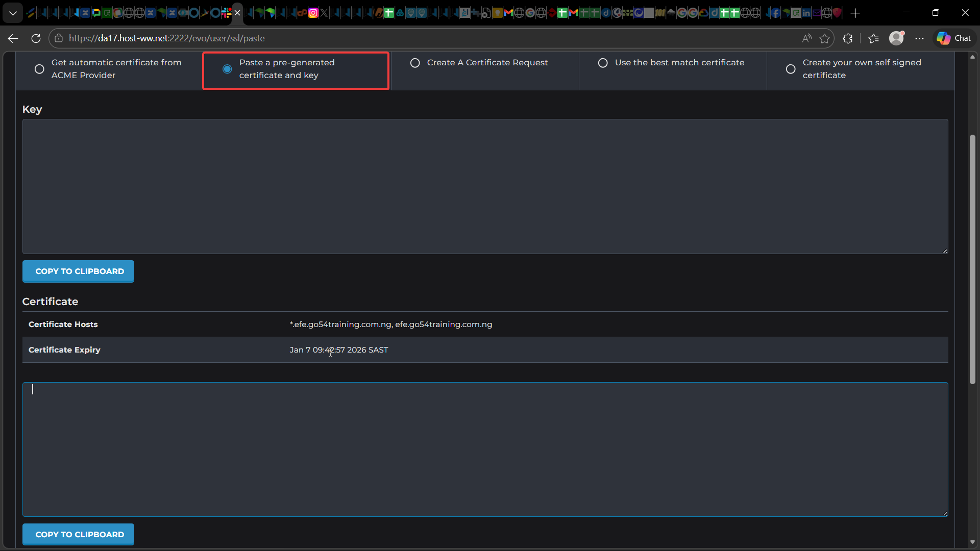Reload the page with Refresh icon
This screenshot has width=980, height=551.
point(36,38)
